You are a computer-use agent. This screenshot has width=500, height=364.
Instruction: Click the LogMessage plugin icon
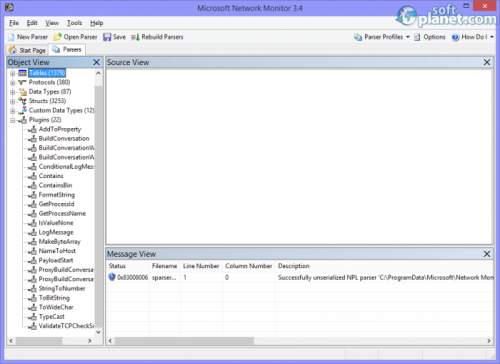(x=32, y=232)
